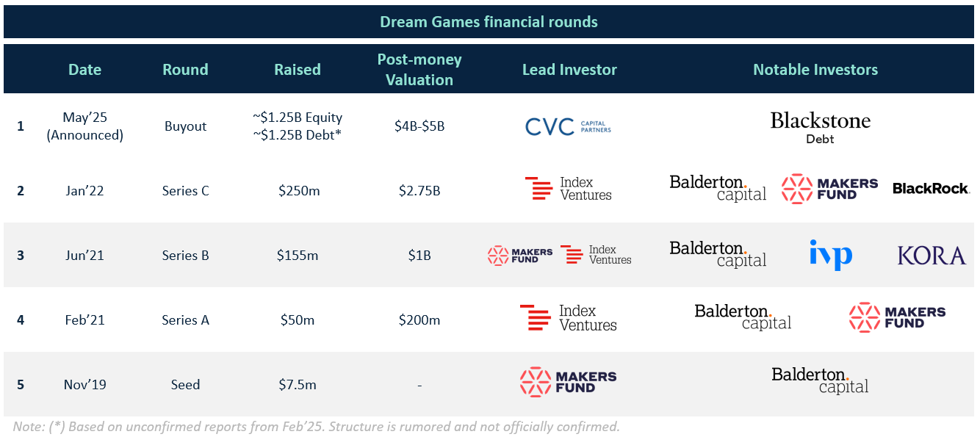This screenshot has width=980, height=437.
Task: Click the IVP logo in Series B row
Action: click(831, 254)
